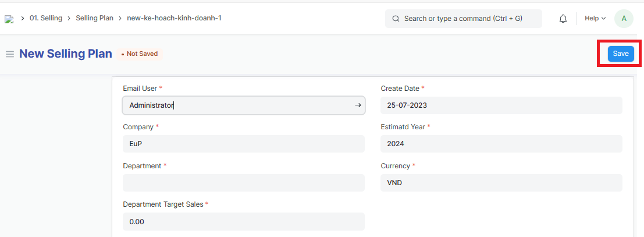Open the Currency field showing VND
The image size is (644, 237).
click(x=501, y=183)
